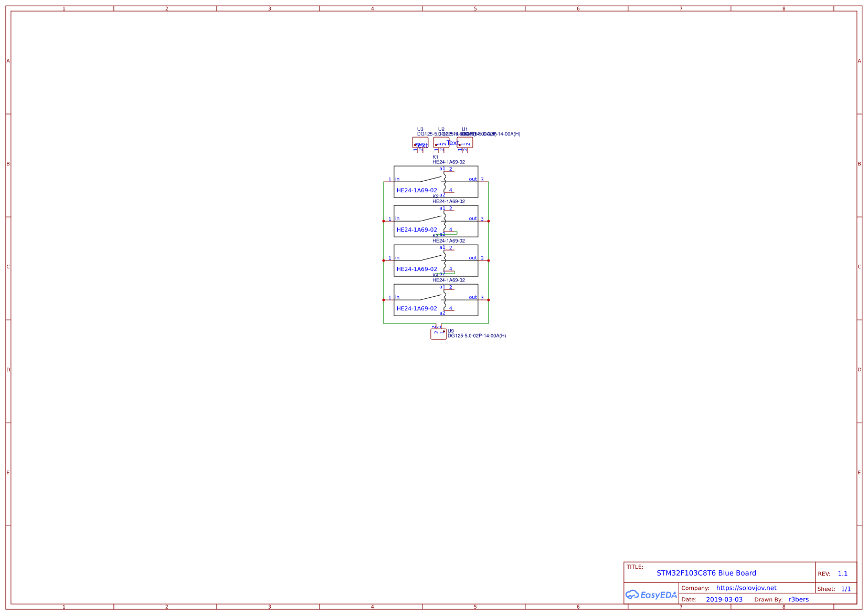Click the sheet number 1/1
Screen dimensions: 868x615
click(845, 589)
